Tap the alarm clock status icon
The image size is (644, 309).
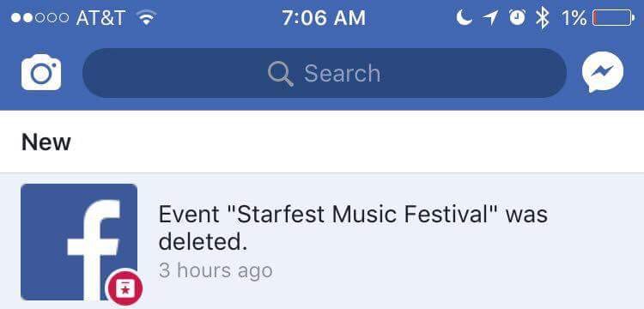(517, 18)
